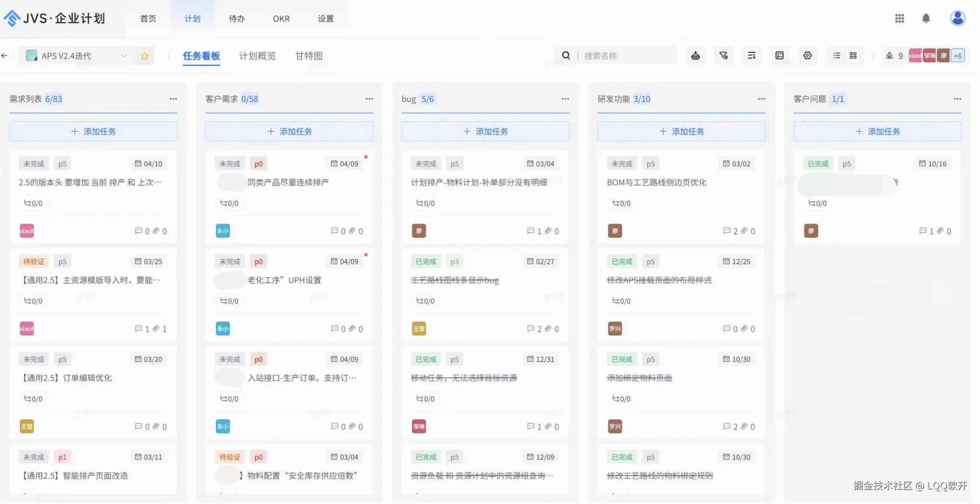Viewport: 980px width, 504px height.
Task: Open the AI robot assistant icon
Action: pos(695,56)
